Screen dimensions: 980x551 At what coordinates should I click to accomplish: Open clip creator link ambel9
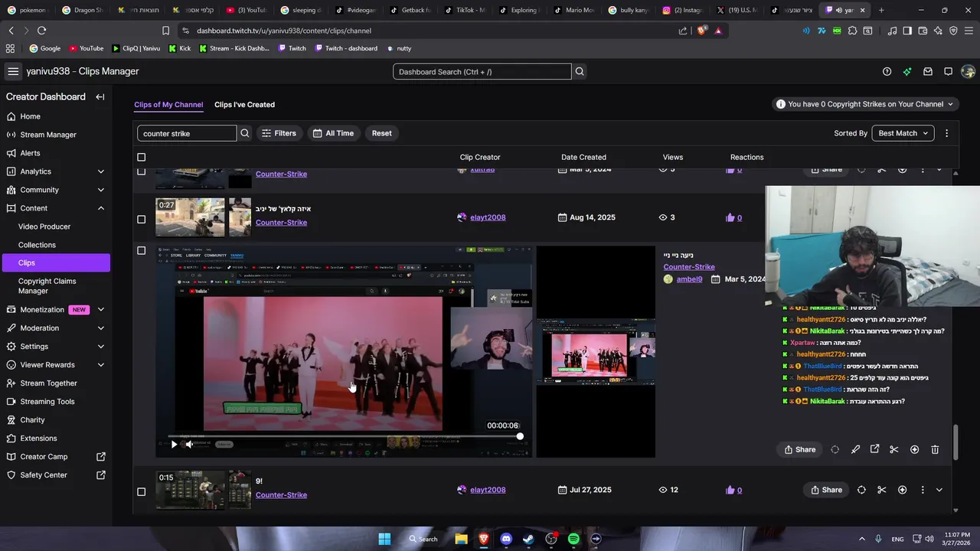pos(689,279)
